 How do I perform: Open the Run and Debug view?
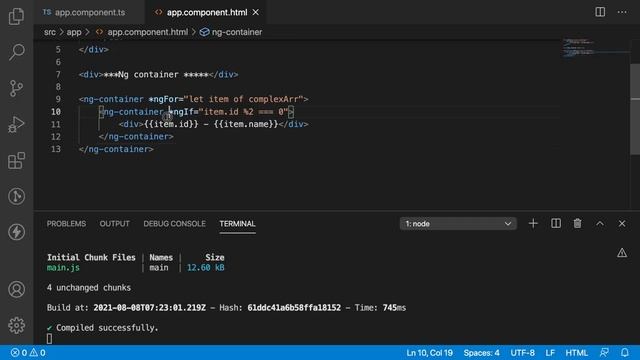[x=16, y=124]
